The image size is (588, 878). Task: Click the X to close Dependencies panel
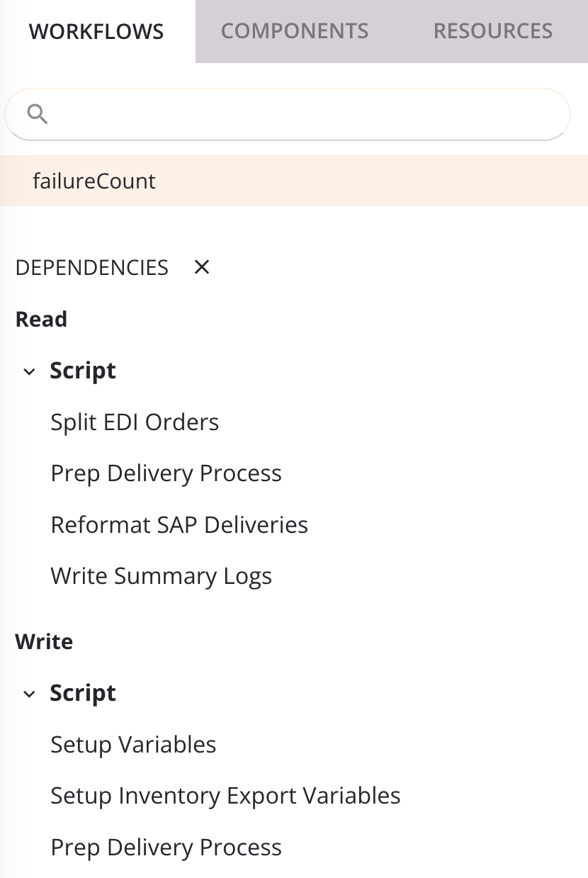pyautogui.click(x=202, y=267)
